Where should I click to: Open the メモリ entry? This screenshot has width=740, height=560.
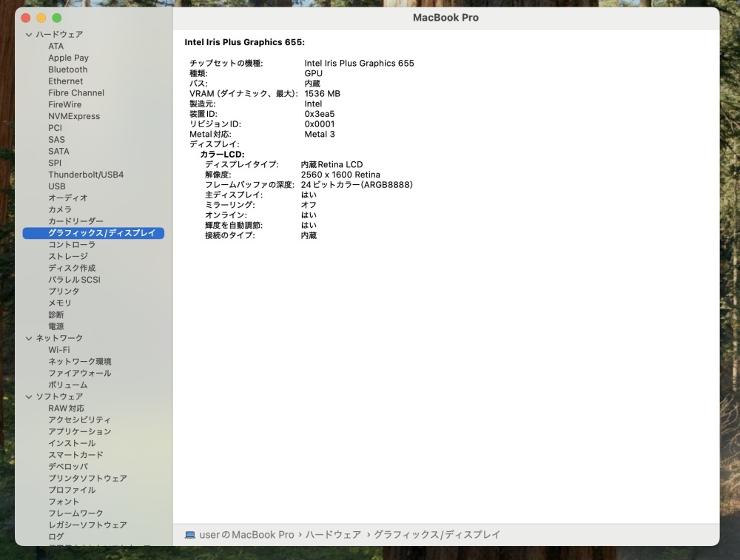(60, 303)
